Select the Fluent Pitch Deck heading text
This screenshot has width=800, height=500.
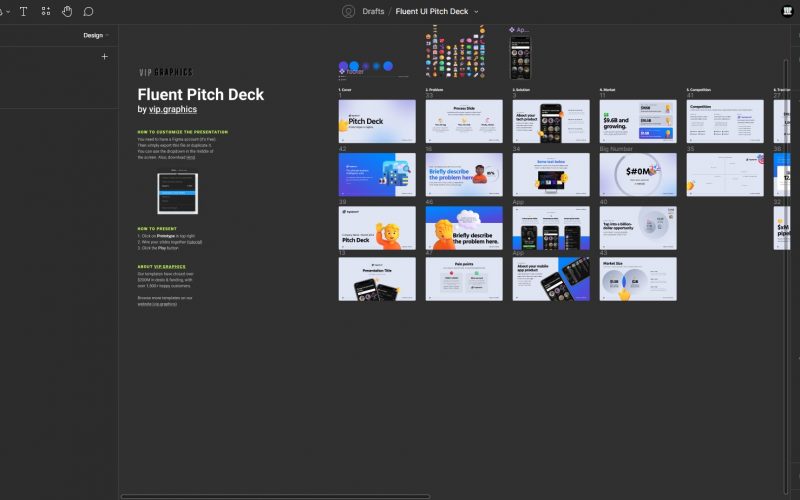click(201, 94)
